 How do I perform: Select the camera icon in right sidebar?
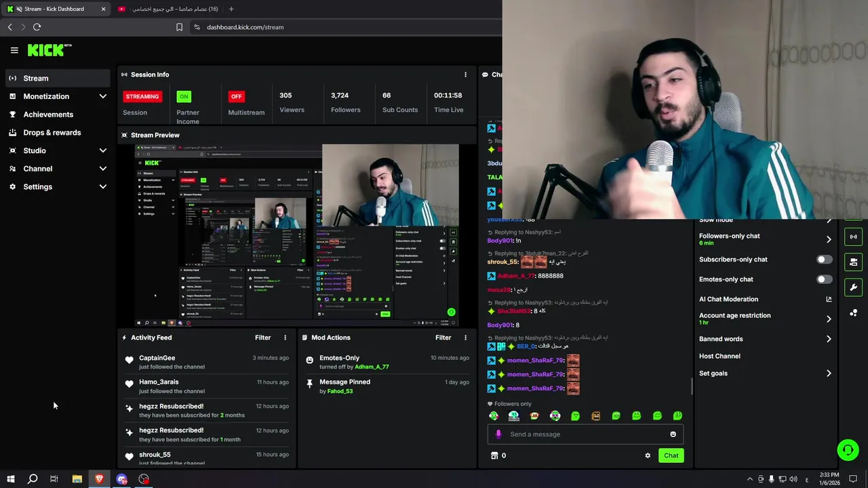(x=853, y=262)
